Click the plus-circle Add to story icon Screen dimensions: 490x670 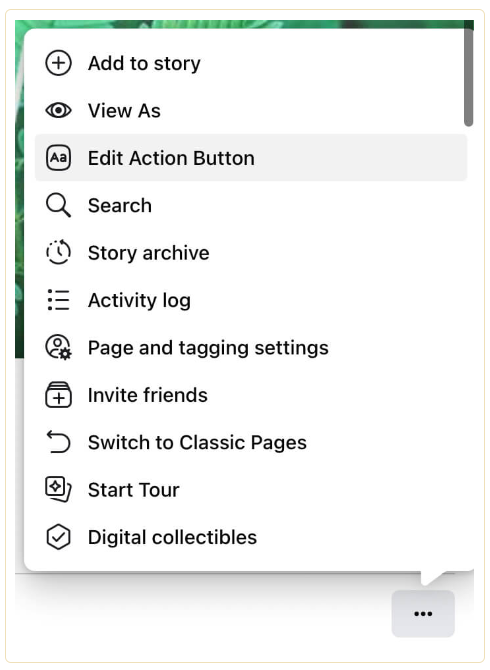point(59,63)
